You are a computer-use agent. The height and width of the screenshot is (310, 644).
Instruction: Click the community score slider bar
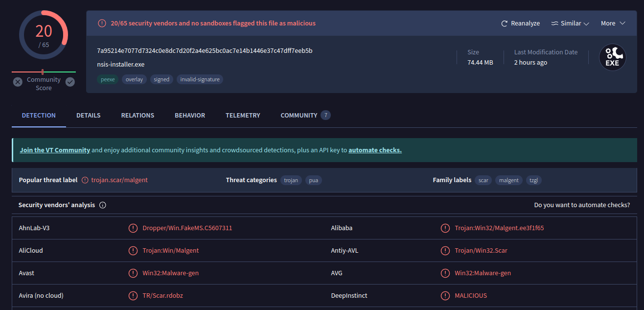44,72
